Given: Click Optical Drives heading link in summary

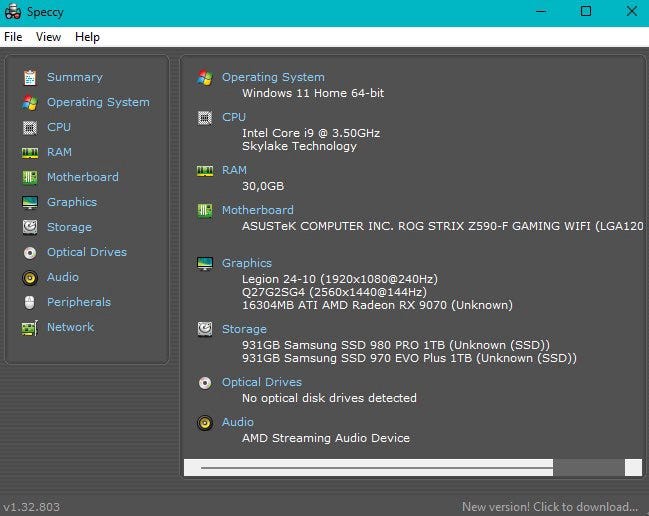Looking at the screenshot, I should (262, 382).
